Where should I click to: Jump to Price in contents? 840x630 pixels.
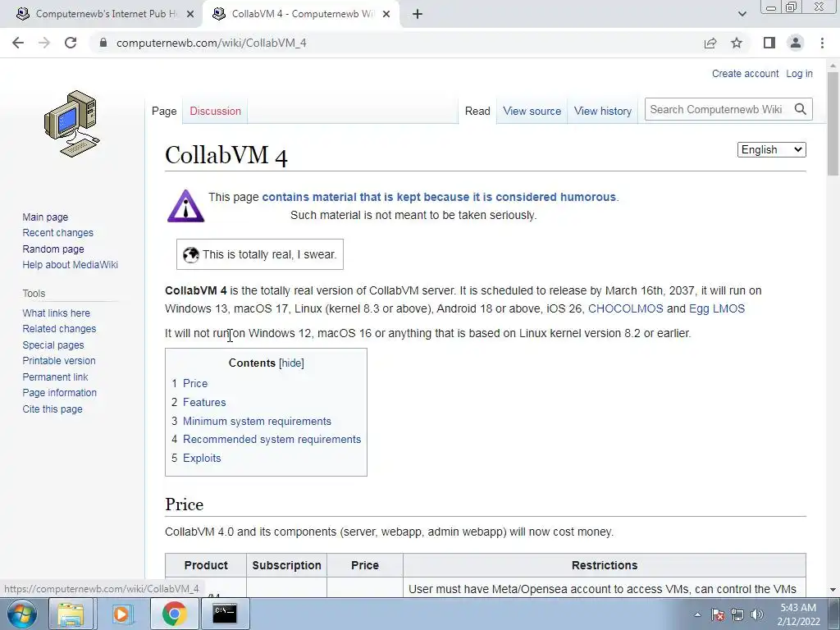coord(195,384)
